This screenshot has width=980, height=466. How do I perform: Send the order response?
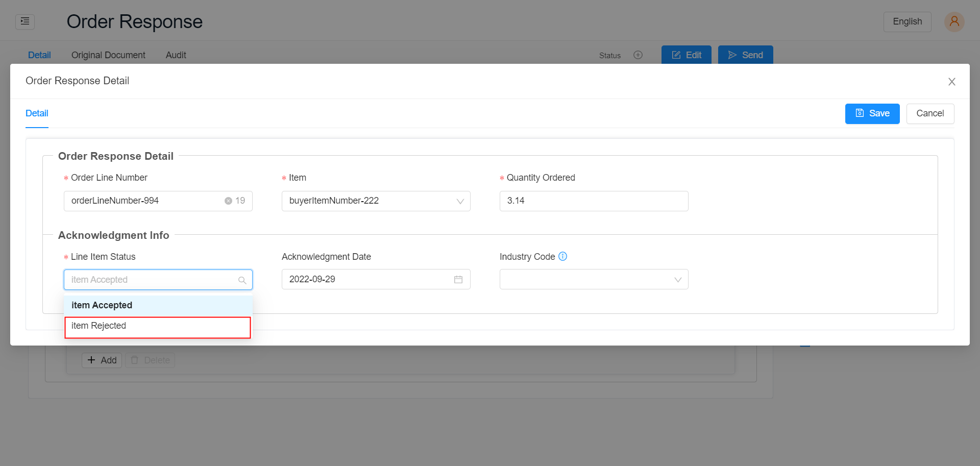(x=745, y=55)
